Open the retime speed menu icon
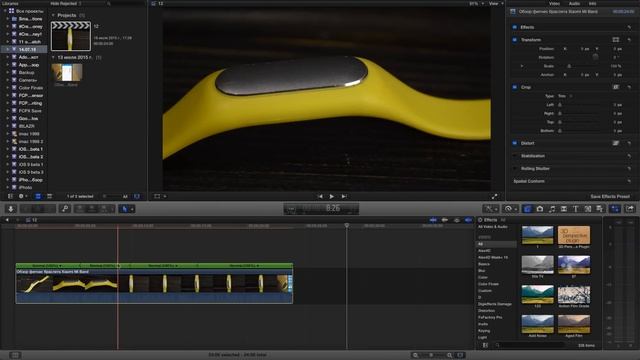 509,209
